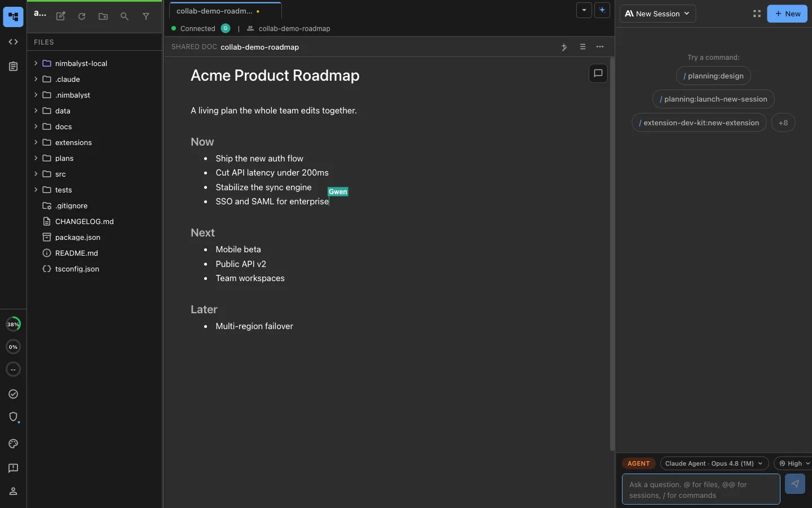Open package.json
Screen dimensions: 812x508
coord(94,237)
